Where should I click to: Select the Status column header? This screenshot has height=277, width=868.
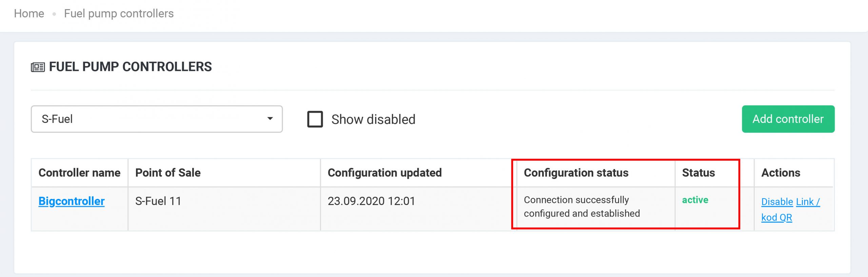click(x=698, y=173)
